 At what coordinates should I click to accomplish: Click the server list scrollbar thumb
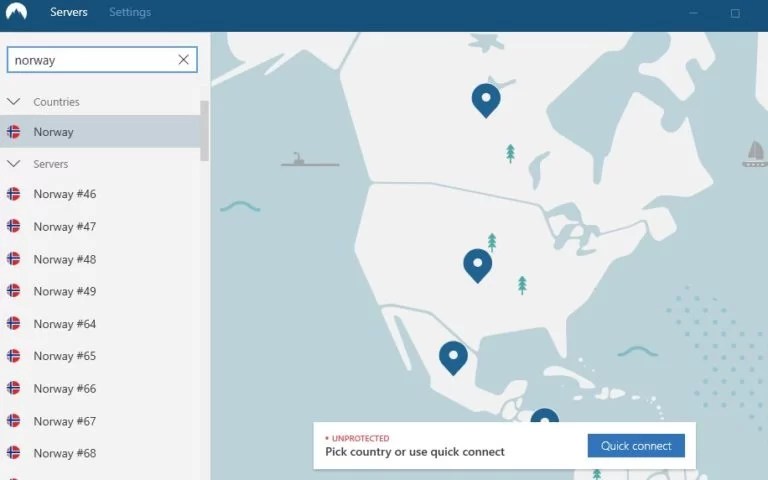[x=204, y=131]
